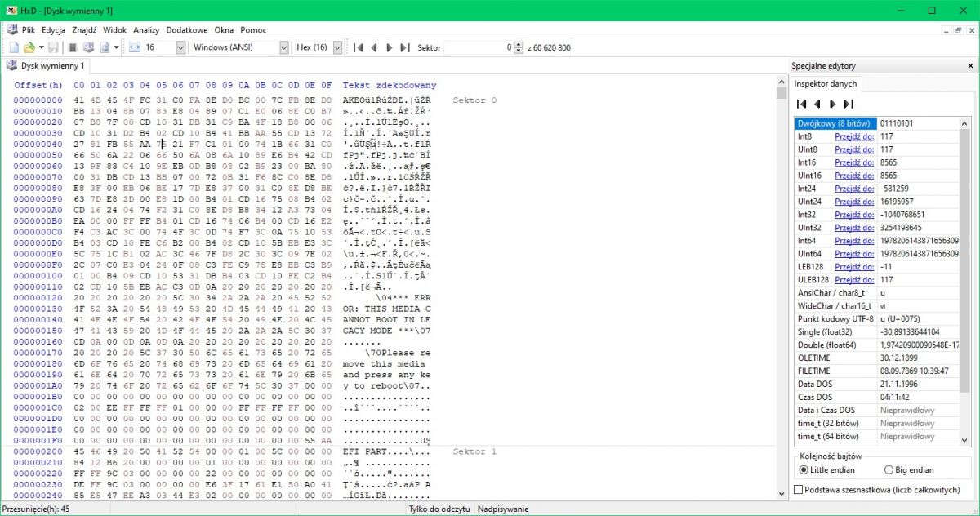Step to previous byte in data inspector
This screenshot has height=516, width=980.
pyautogui.click(x=817, y=104)
